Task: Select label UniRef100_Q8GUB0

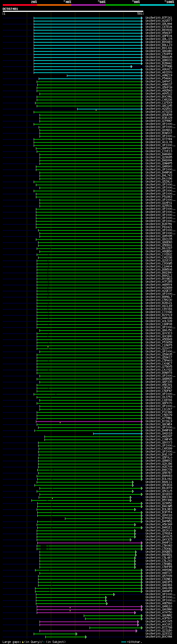Action: (x=159, y=51)
